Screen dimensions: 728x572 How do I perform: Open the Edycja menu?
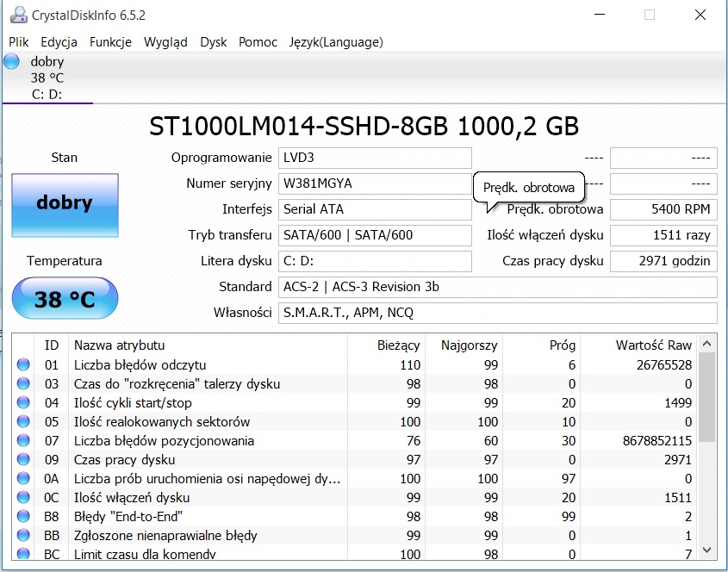[59, 42]
